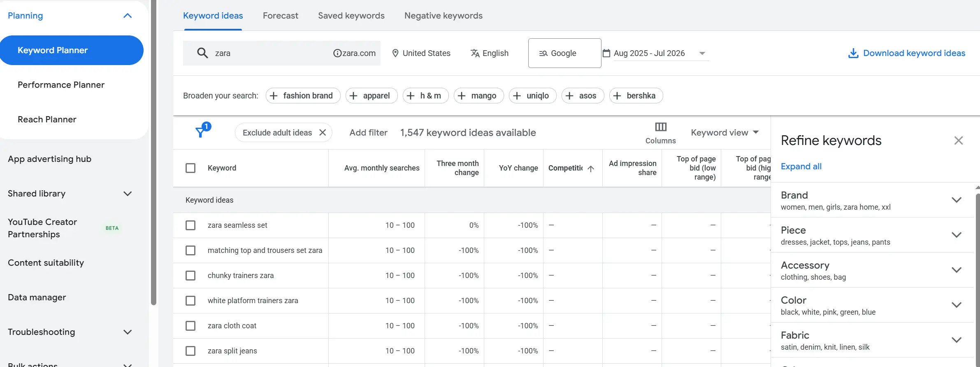Click Expand all in Refine keywords
Viewport: 980px width, 367px height.
tap(801, 166)
